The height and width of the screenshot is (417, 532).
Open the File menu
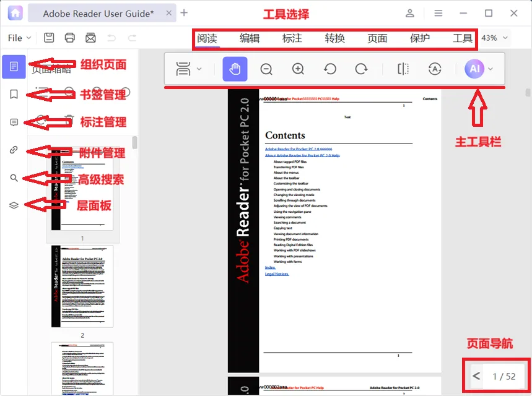pos(19,38)
